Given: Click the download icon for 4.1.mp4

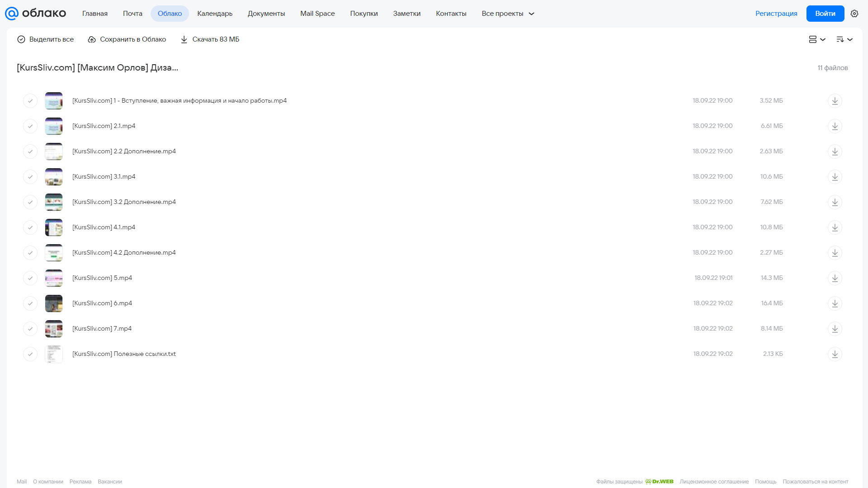Looking at the screenshot, I should (x=835, y=227).
